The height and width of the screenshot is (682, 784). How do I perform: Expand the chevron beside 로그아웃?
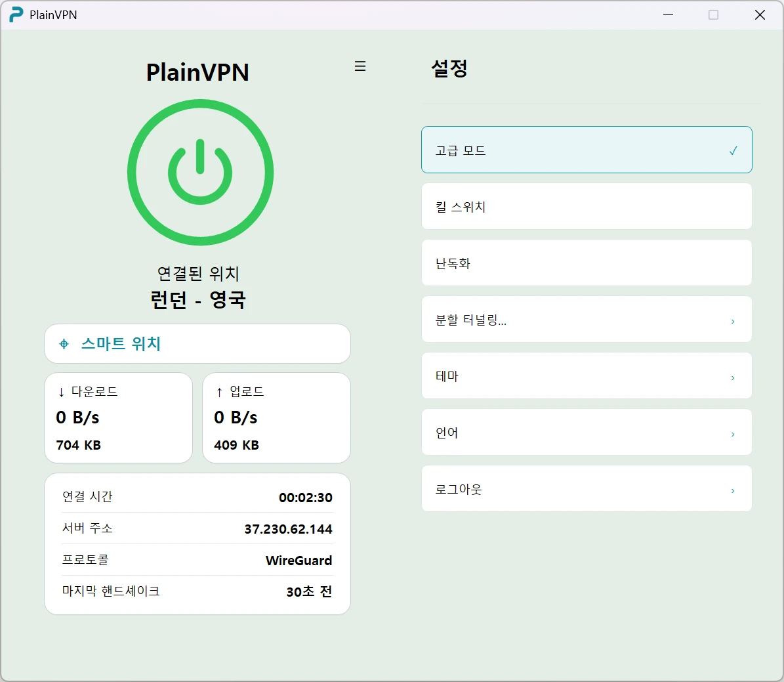click(x=733, y=491)
